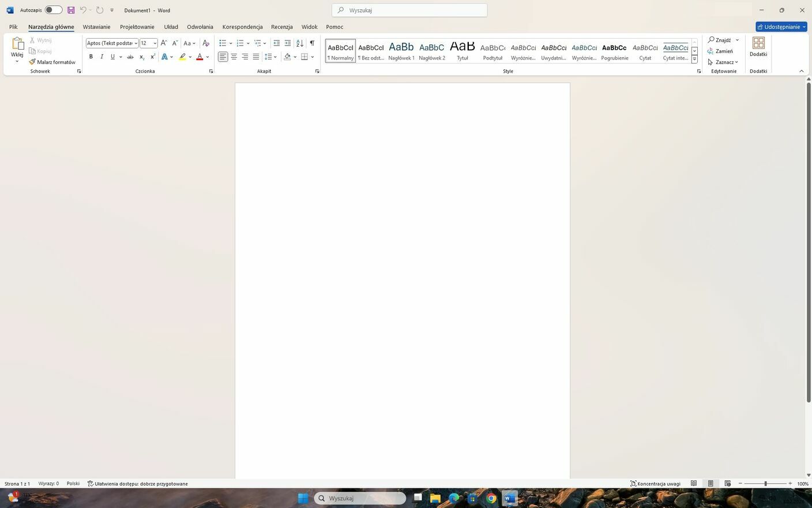Apply italic formatting
The image size is (812, 508).
click(x=101, y=57)
